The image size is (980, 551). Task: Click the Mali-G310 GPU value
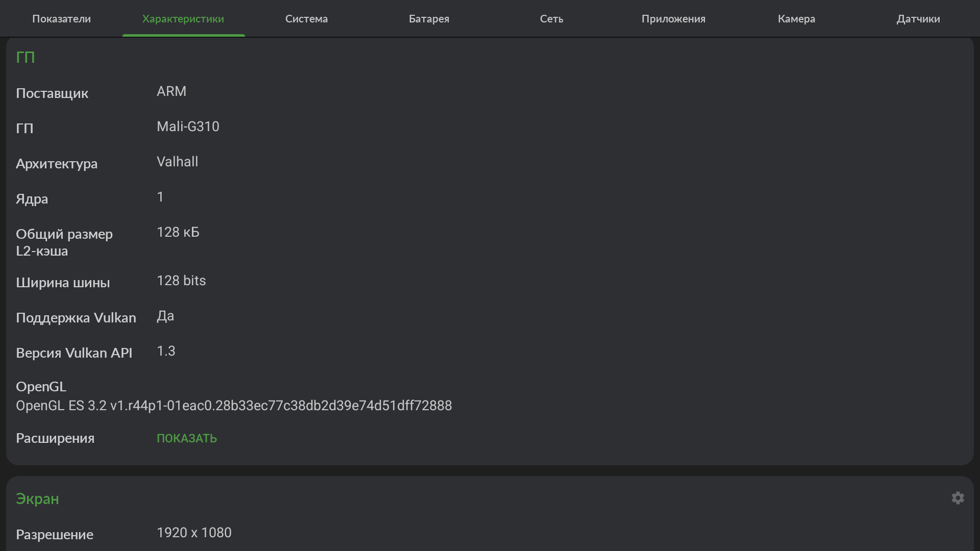(x=188, y=127)
